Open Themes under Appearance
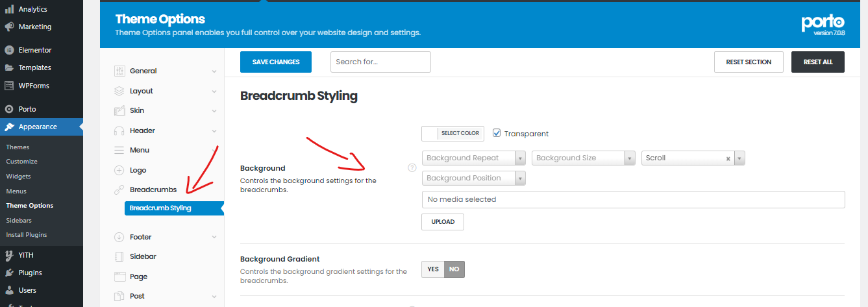 (x=18, y=147)
